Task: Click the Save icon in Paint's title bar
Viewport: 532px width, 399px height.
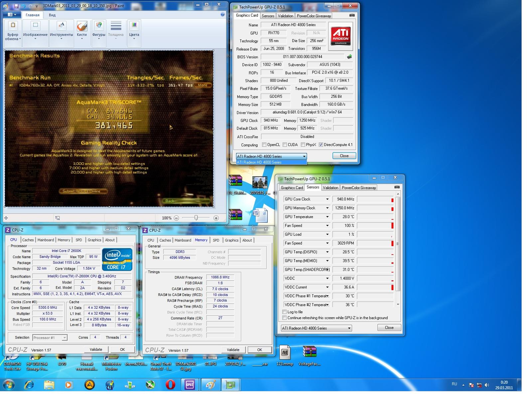Action: point(16,6)
